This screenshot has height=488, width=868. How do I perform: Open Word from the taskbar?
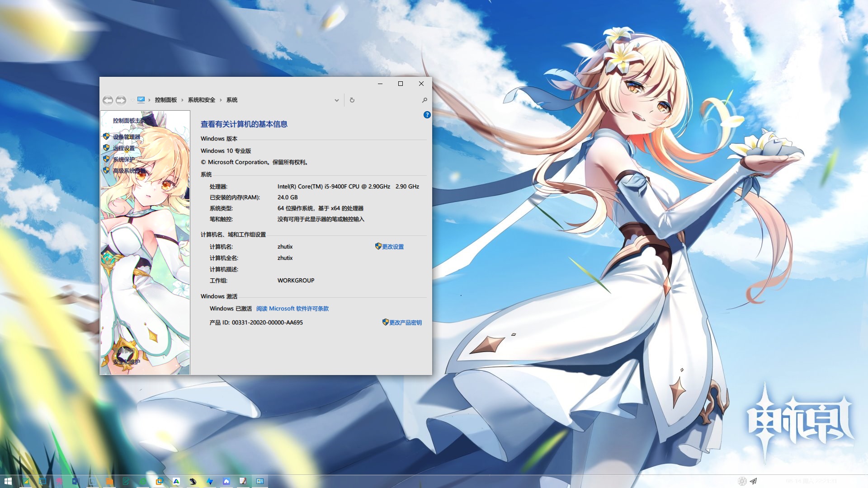(x=75, y=481)
